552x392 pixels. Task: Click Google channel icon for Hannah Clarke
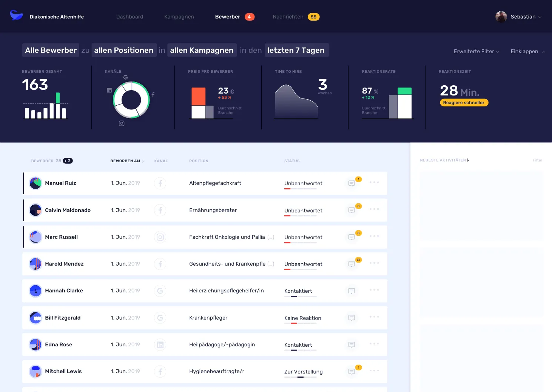pos(160,291)
